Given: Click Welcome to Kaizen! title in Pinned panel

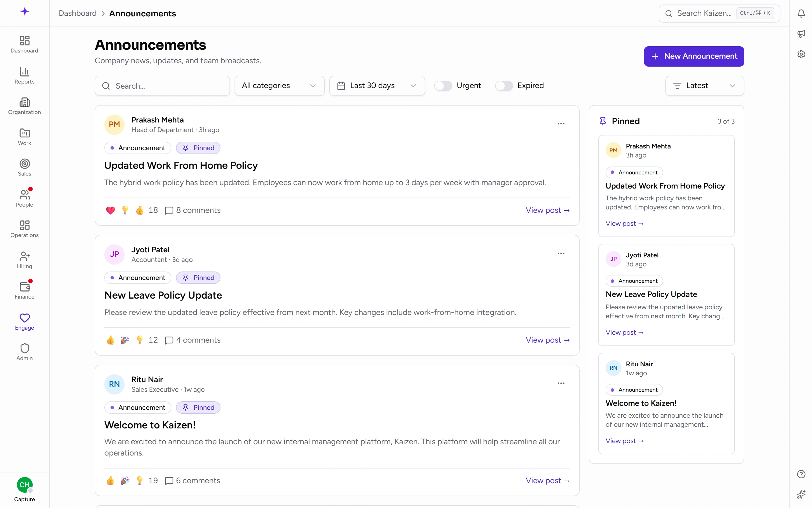Looking at the screenshot, I should [641, 403].
